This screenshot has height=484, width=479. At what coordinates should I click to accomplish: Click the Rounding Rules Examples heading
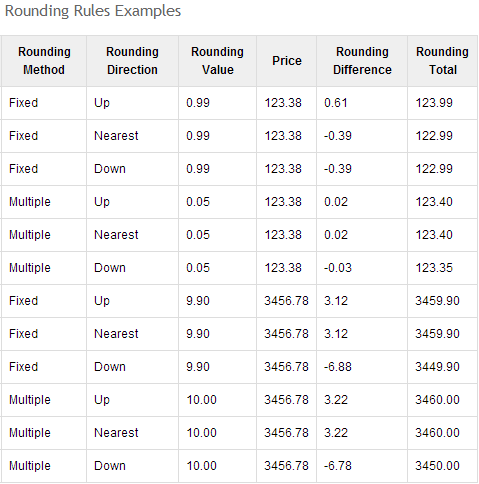pyautogui.click(x=93, y=11)
